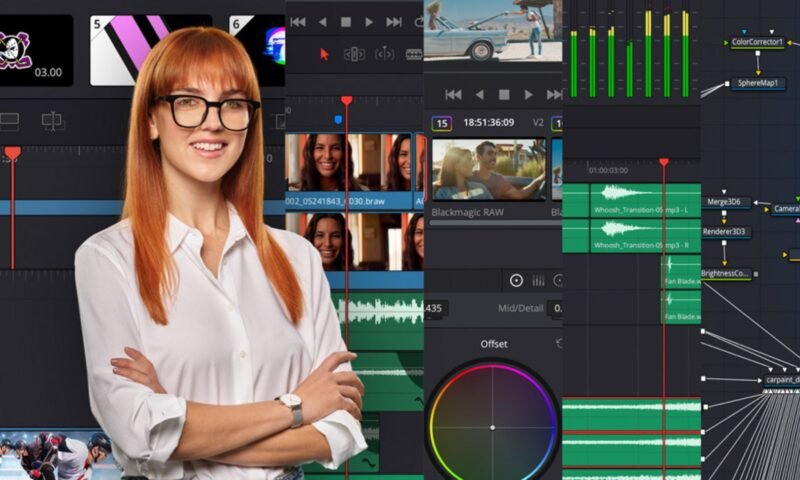Select the Whoosh_Transition-05.mp3 - L audio clip
The width and height of the screenshot is (800, 480).
[645, 200]
